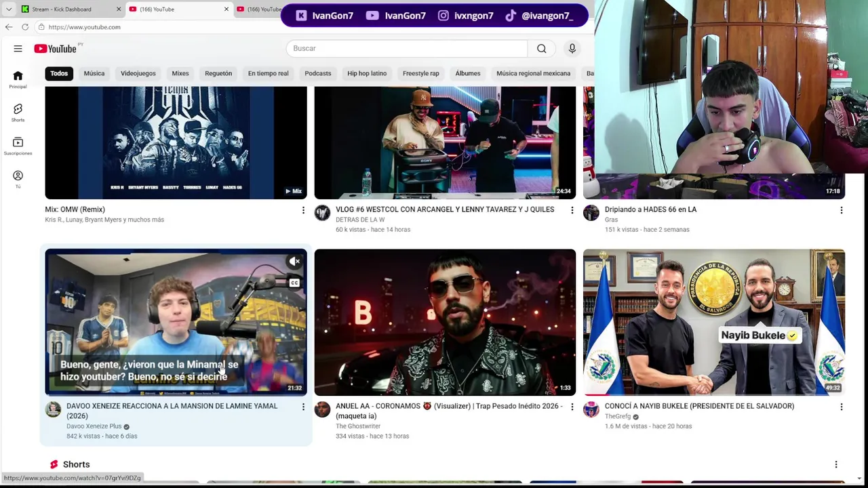Select the Hip hop latino chip
The image size is (868, 488).
367,73
